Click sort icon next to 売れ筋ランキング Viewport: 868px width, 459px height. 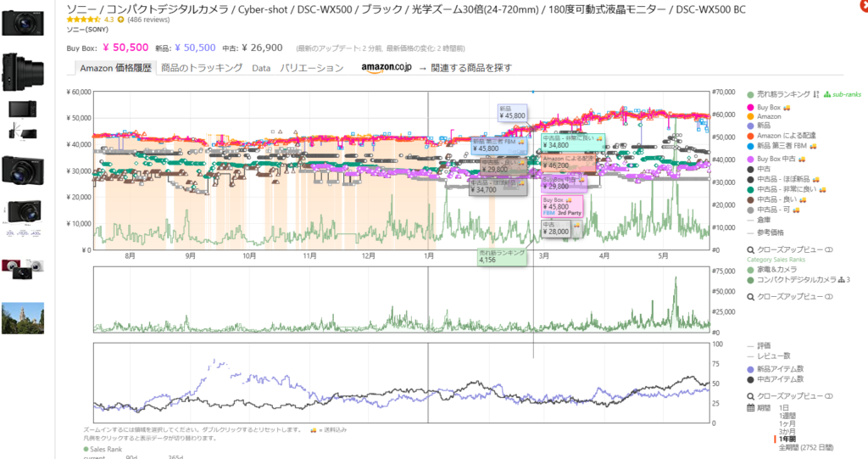[816, 95]
